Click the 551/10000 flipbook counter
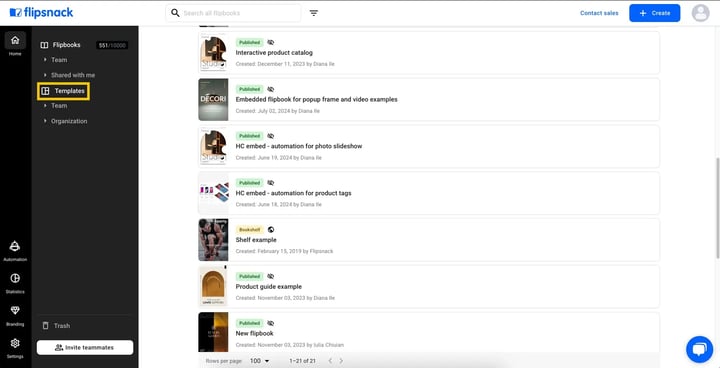The height and width of the screenshot is (368, 720). [112, 45]
